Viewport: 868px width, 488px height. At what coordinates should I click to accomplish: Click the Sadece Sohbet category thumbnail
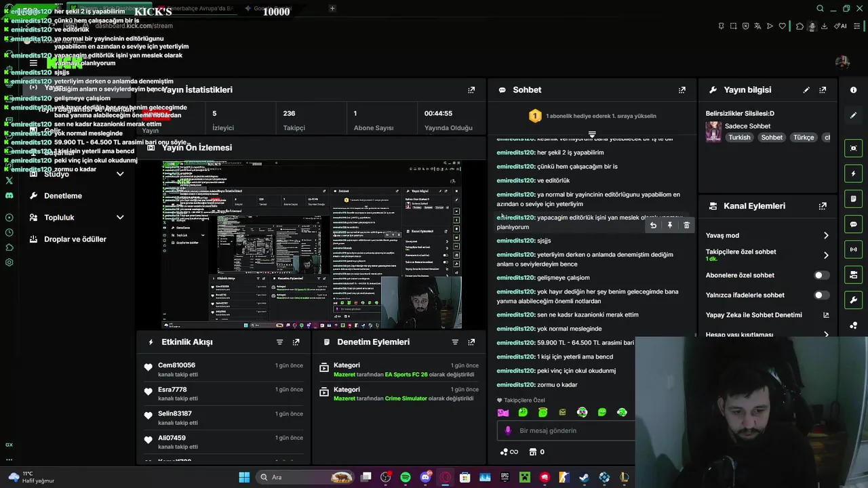(x=713, y=131)
